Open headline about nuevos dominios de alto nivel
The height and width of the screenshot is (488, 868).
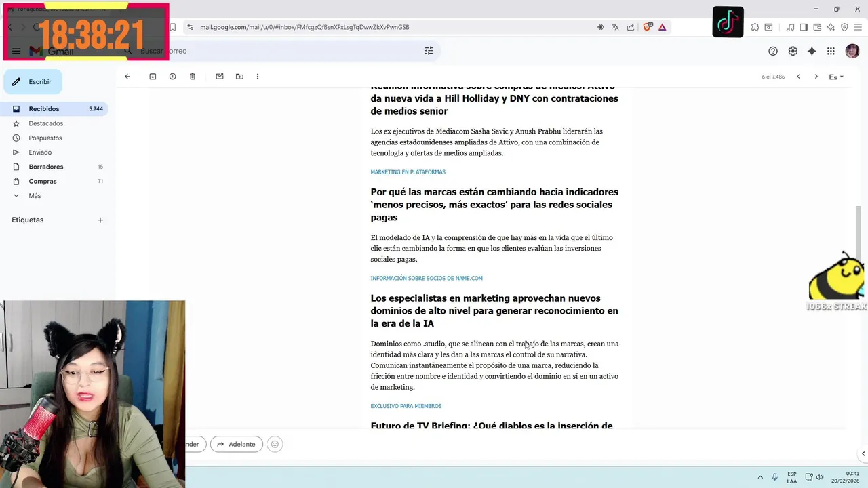[494, 311]
